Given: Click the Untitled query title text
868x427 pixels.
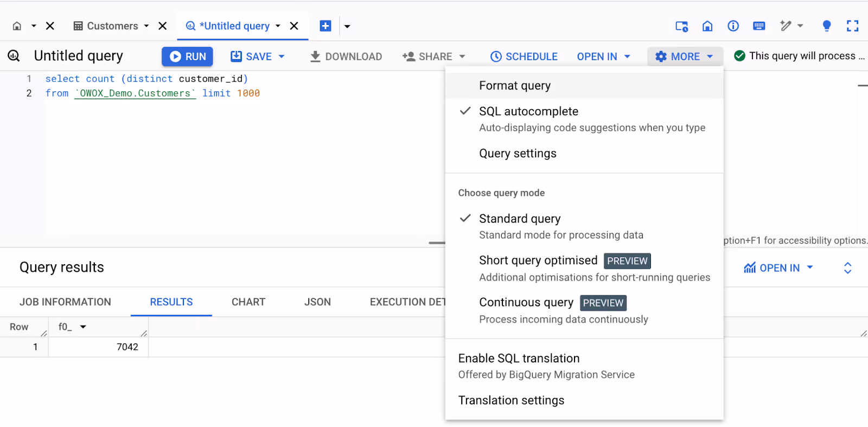Looking at the screenshot, I should [x=79, y=56].
